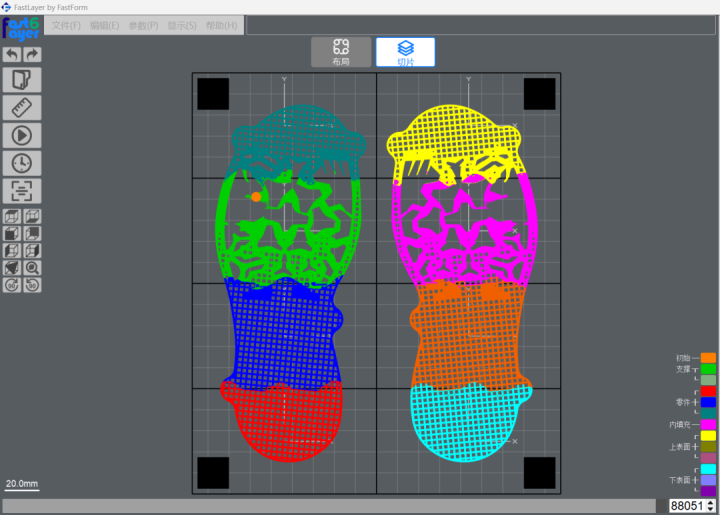Image resolution: width=720 pixels, height=515 pixels.
Task: Switch to the 布局 layout tab
Action: pyautogui.click(x=341, y=52)
